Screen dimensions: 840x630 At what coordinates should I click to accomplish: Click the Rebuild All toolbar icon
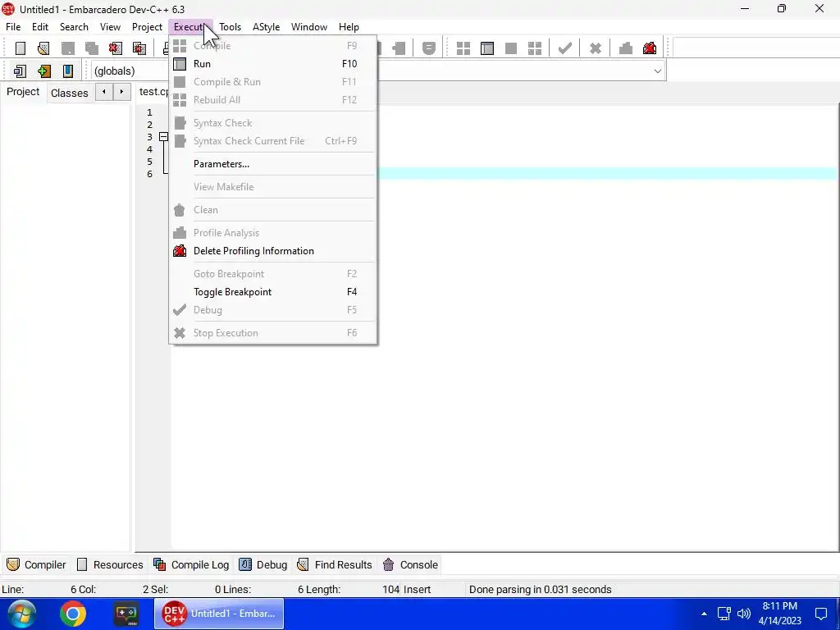535,48
